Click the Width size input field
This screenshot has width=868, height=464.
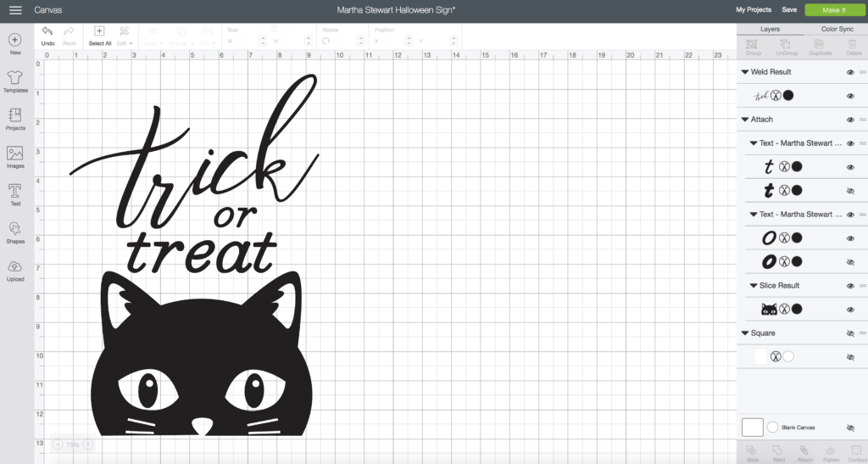[251, 41]
